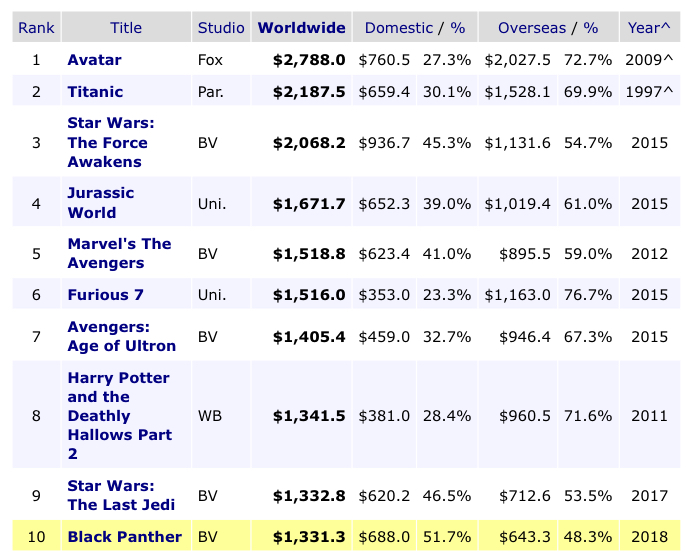
Task: Click the Fox studio cell for Avatar
Action: click(210, 60)
